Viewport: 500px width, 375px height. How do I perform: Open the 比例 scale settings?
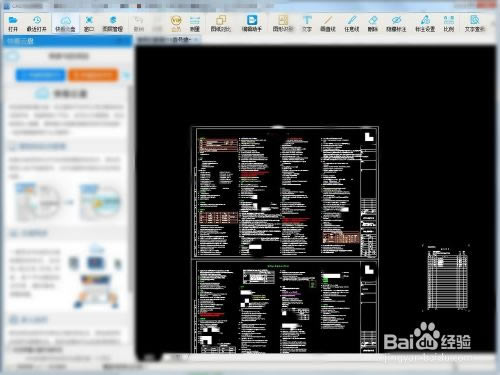[449, 23]
